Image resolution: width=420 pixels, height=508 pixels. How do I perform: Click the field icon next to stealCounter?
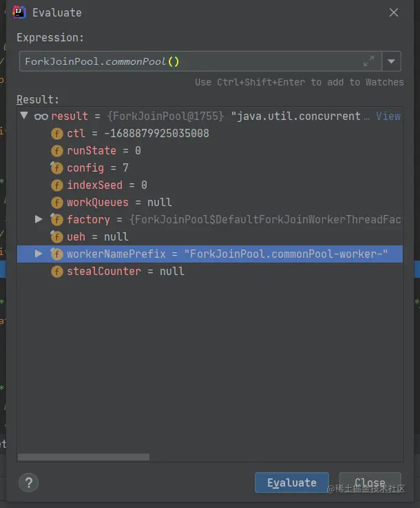point(56,272)
